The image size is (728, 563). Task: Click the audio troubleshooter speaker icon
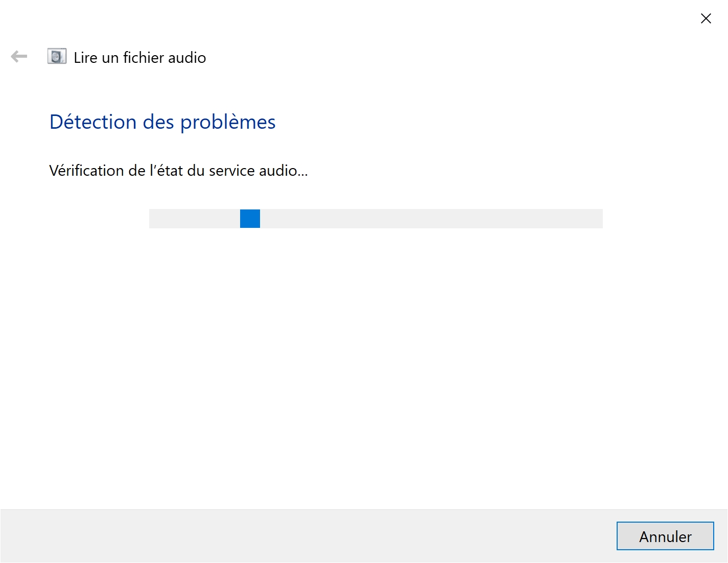(x=57, y=56)
